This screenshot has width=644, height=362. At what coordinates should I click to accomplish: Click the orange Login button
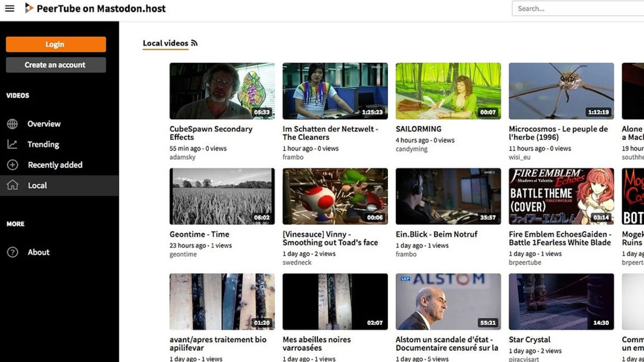coord(56,44)
